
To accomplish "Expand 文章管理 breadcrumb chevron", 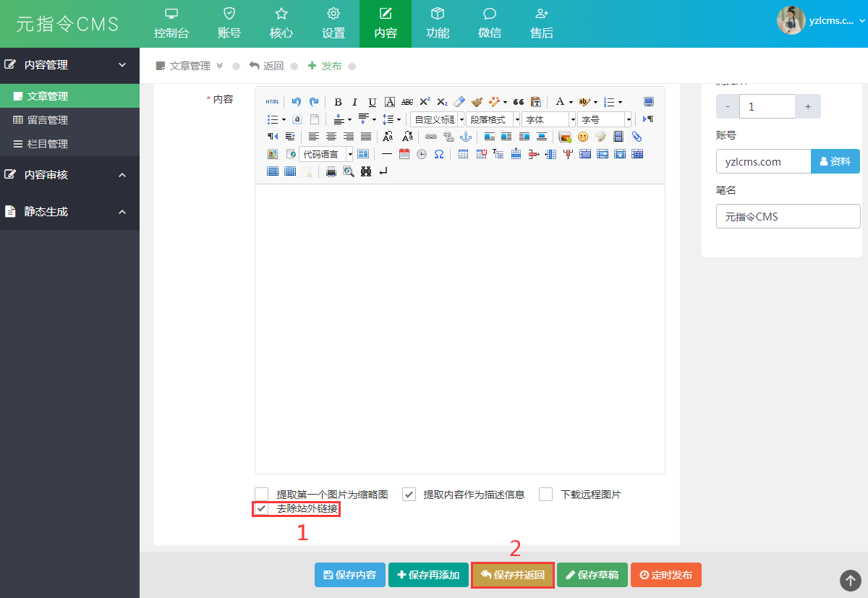I will click(219, 66).
